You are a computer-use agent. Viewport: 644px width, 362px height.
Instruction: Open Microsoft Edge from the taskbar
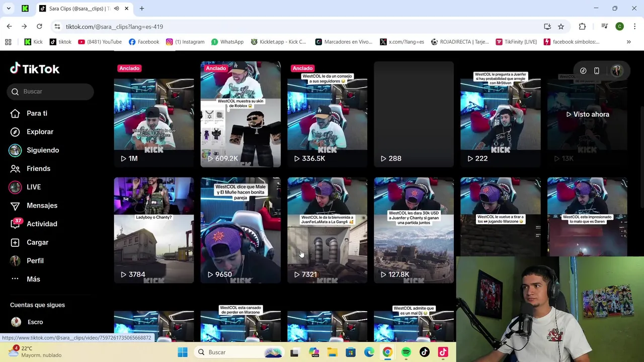(369, 352)
